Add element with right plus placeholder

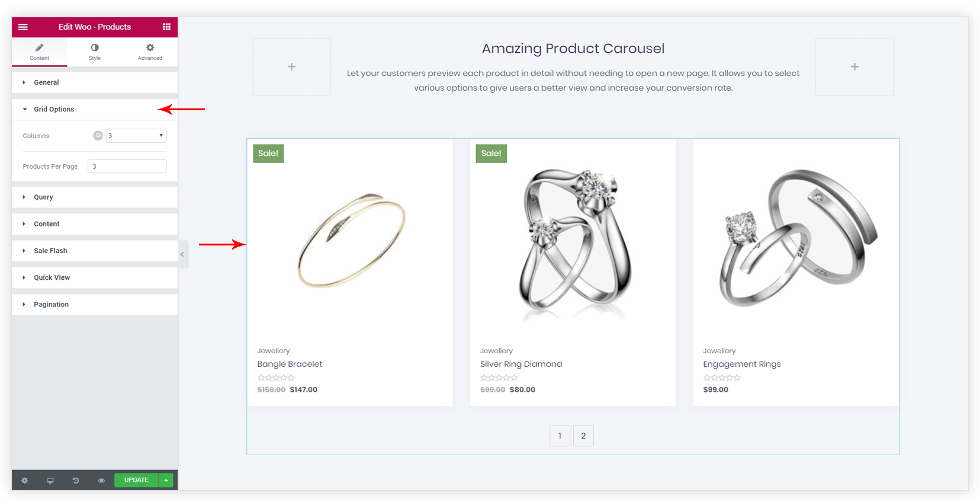coord(854,67)
